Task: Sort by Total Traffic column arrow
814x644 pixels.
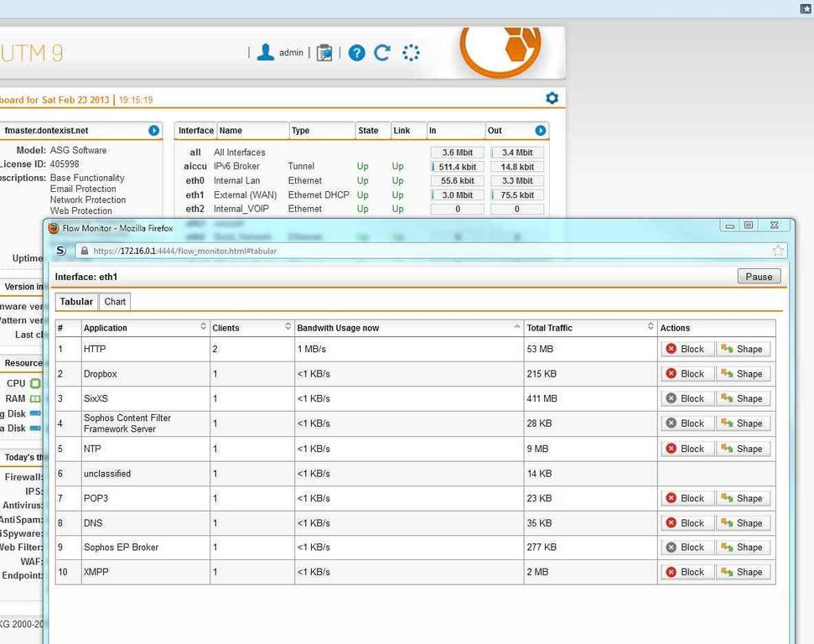Action: point(651,326)
